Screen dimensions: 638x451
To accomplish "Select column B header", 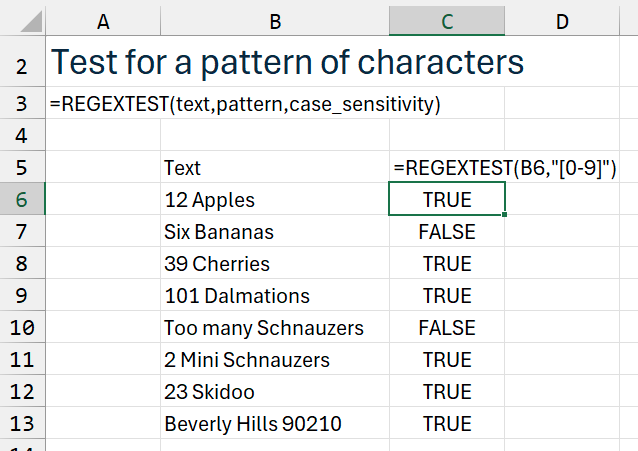I will click(274, 20).
